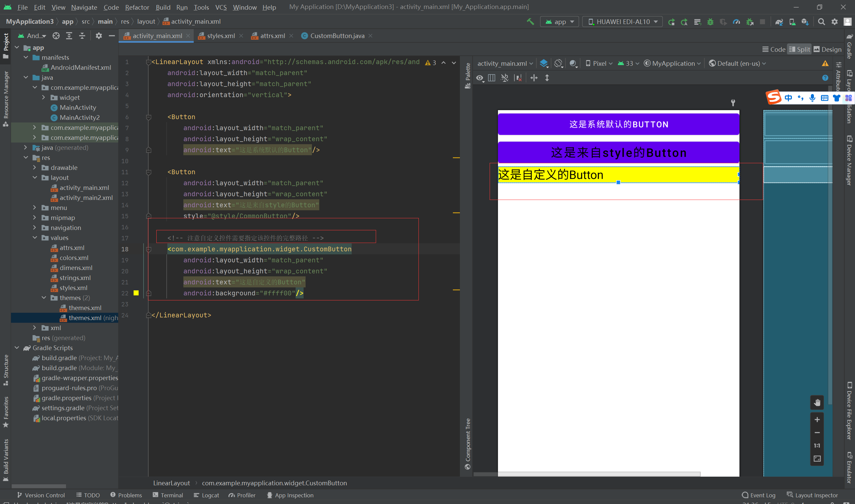Collapse the manifests folder
The image size is (855, 504).
26,57
